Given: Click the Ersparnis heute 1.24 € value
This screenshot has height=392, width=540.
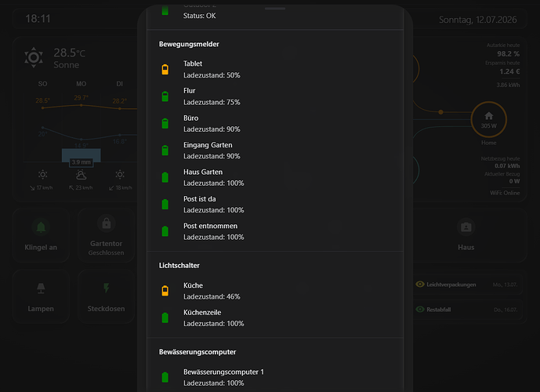Looking at the screenshot, I should pos(509,71).
